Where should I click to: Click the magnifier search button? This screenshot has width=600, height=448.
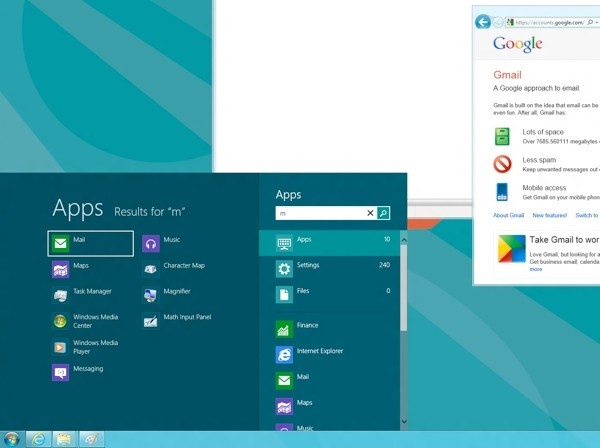pyautogui.click(x=383, y=213)
